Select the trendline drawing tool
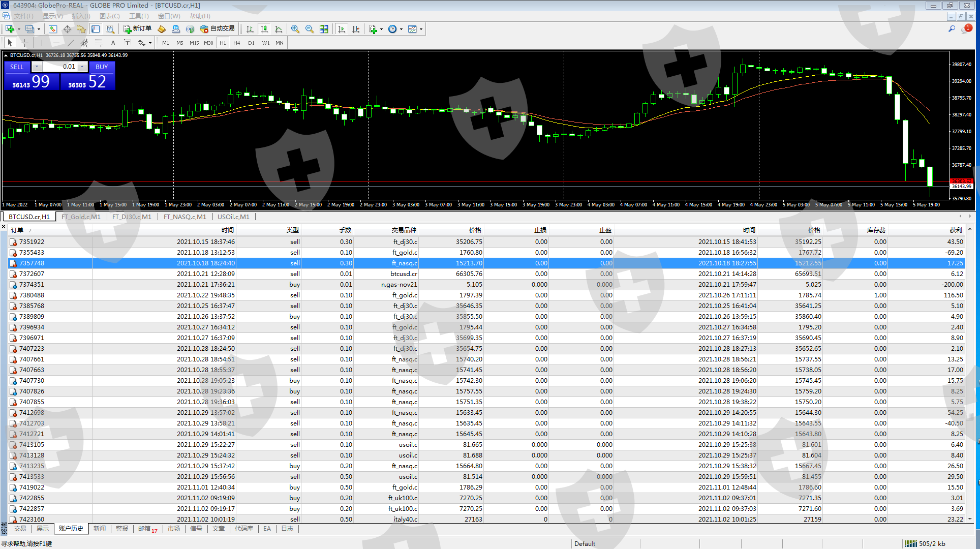The image size is (980, 549). pos(71,43)
